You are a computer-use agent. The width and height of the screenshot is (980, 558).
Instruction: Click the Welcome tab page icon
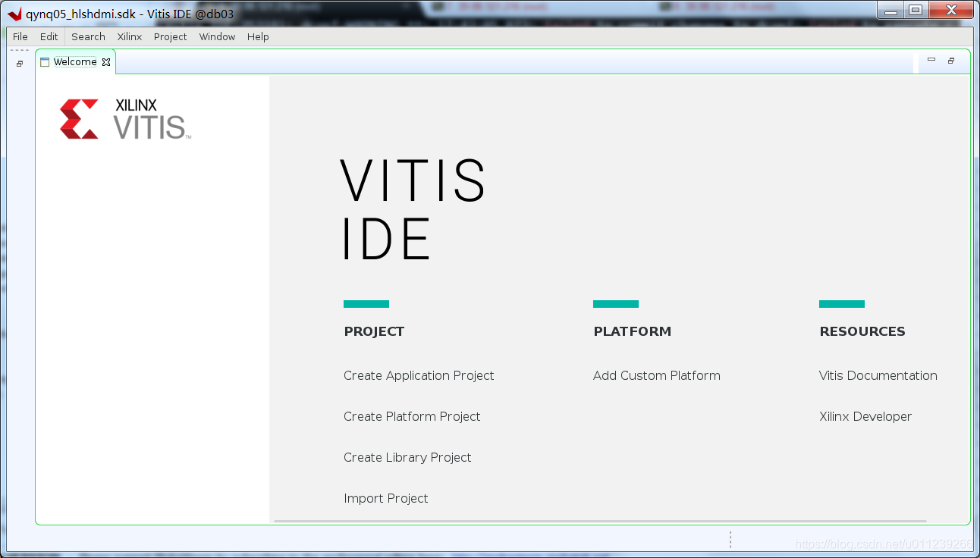pyautogui.click(x=45, y=62)
